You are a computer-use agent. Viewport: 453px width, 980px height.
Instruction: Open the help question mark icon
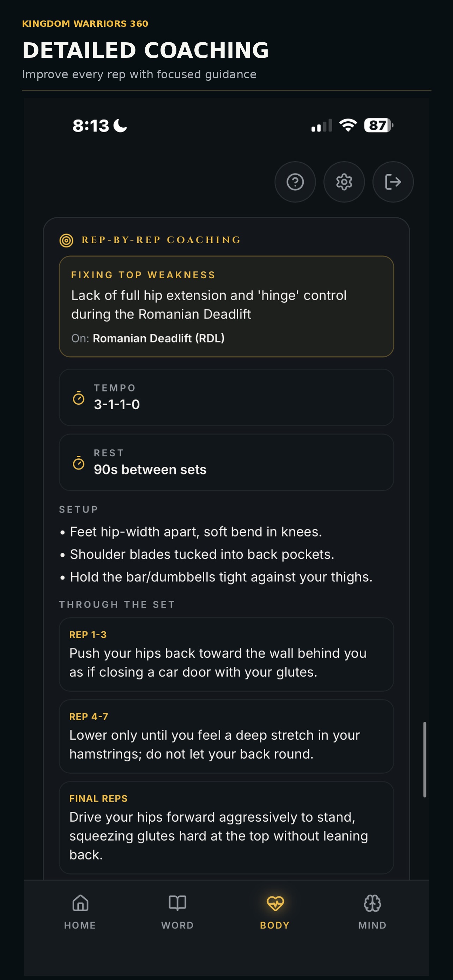tap(295, 182)
